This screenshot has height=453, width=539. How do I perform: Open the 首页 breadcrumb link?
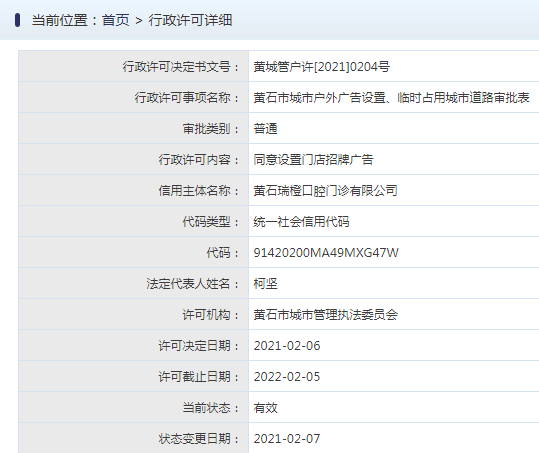pos(116,20)
